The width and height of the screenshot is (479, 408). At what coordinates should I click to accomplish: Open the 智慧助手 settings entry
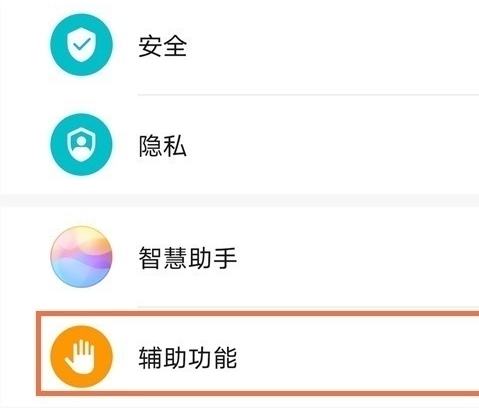click(239, 257)
